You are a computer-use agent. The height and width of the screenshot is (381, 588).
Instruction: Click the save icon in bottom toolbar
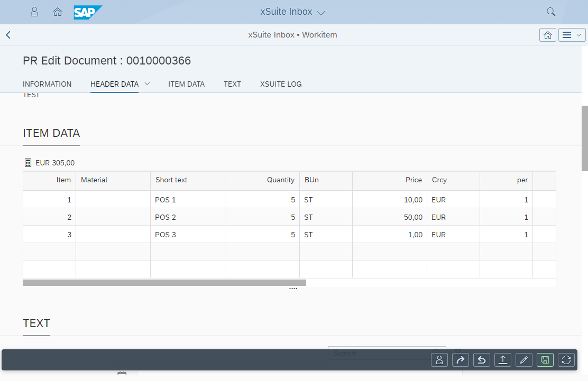click(545, 360)
